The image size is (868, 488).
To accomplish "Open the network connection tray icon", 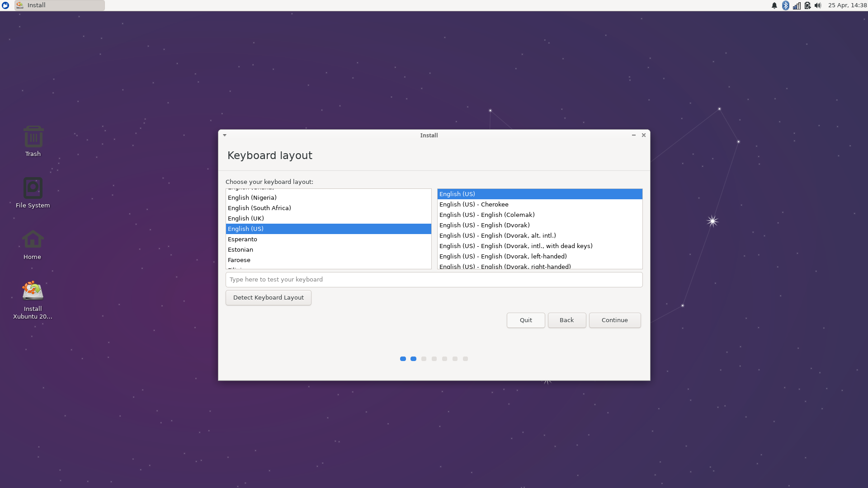I will 797,5.
